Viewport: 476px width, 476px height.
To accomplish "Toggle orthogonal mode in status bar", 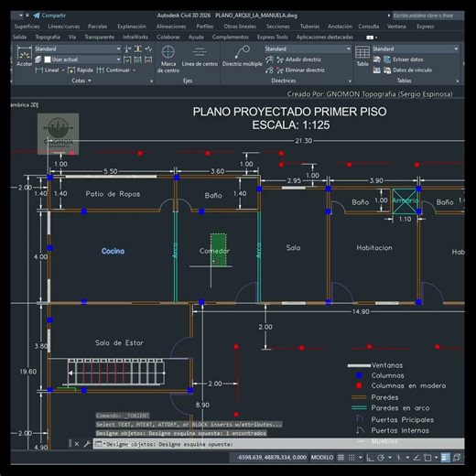I will tap(370, 458).
